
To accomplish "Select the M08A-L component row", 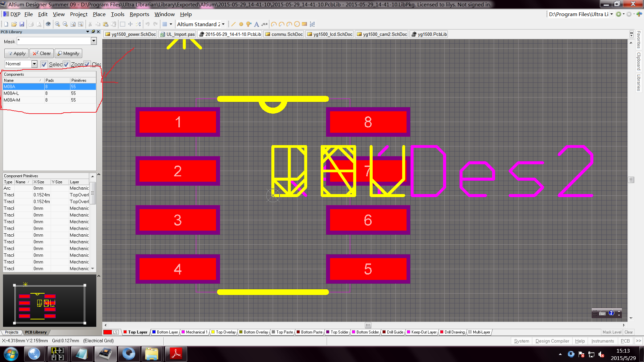I will [11, 93].
